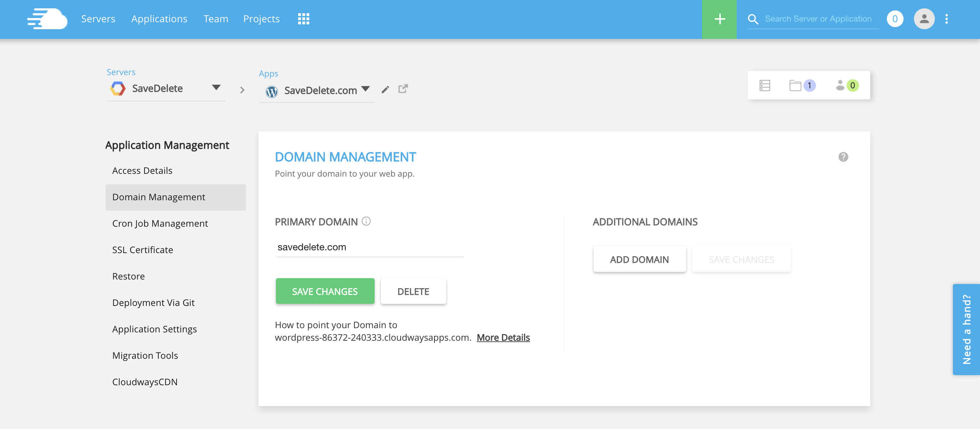Click the Primary Domain info icon
The height and width of the screenshot is (429, 980).
(366, 221)
